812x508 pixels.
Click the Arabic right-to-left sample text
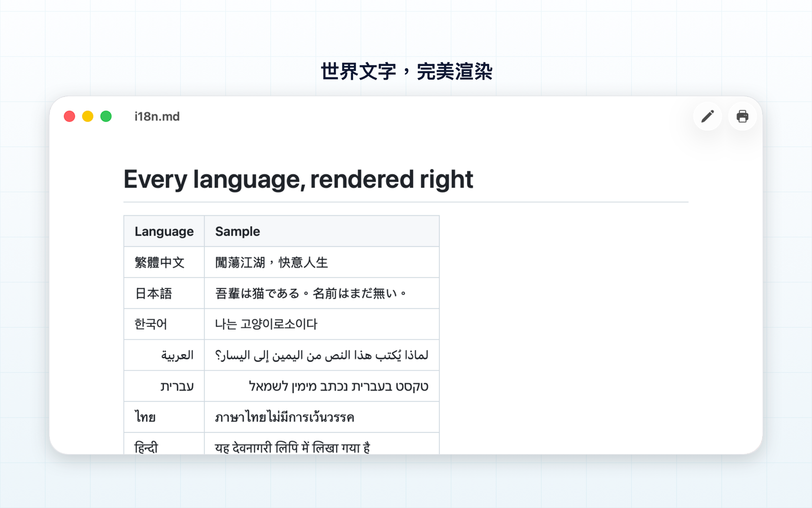322,355
